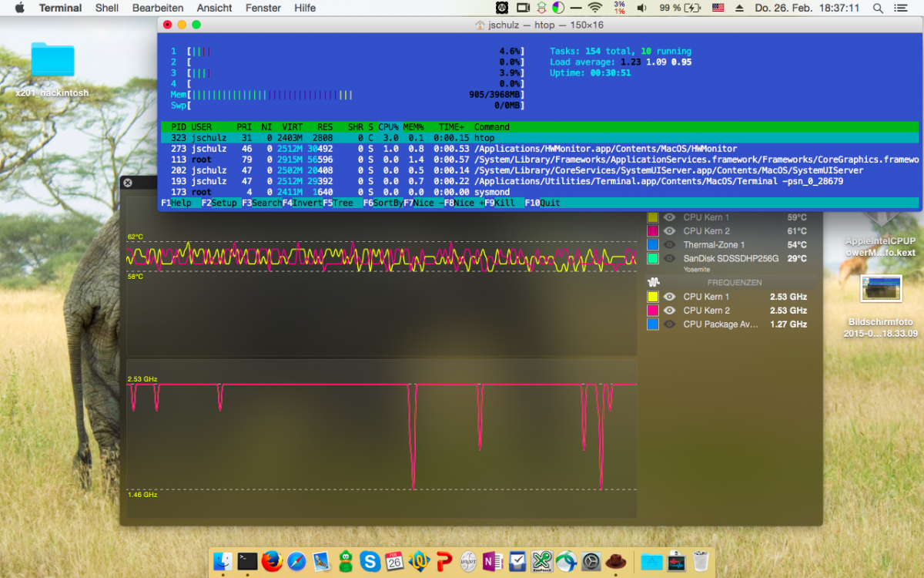Open the US flag input source menu
Screen dimensions: 924x578
(x=718, y=8)
